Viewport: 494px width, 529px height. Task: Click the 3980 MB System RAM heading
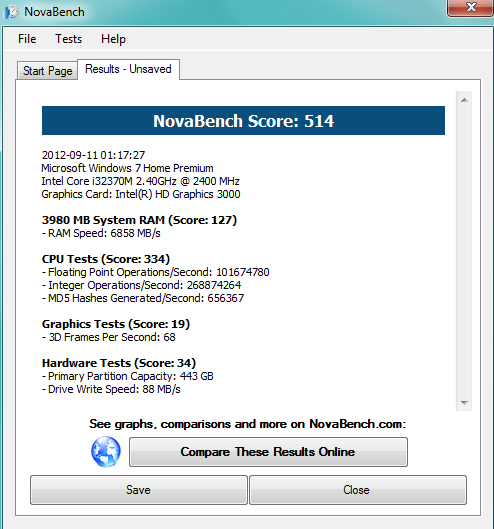coord(139,220)
